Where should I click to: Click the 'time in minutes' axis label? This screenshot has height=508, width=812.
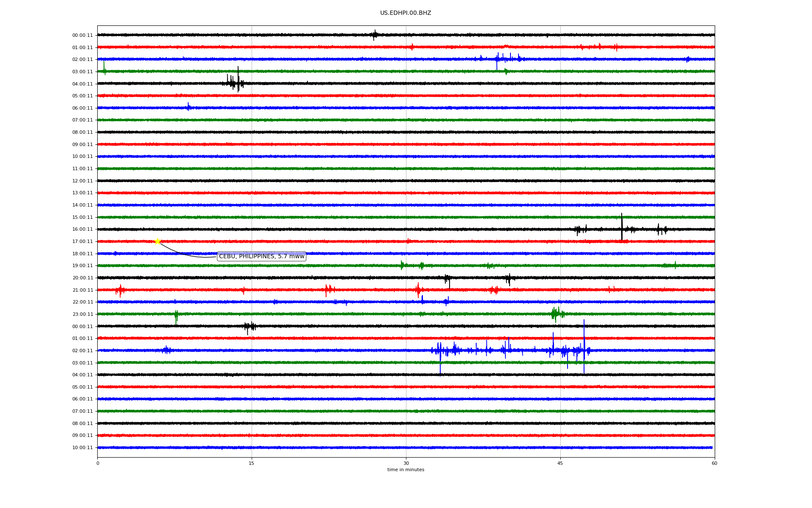click(x=406, y=470)
